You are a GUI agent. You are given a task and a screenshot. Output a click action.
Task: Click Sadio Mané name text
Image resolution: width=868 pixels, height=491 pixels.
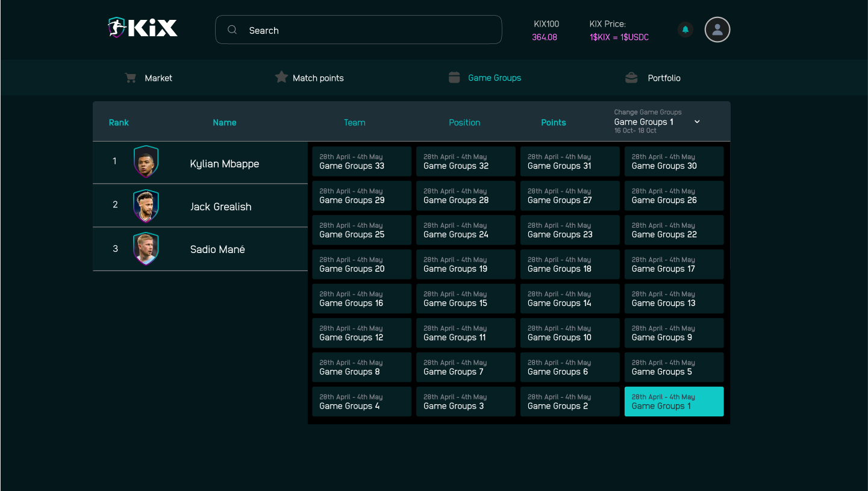217,249
